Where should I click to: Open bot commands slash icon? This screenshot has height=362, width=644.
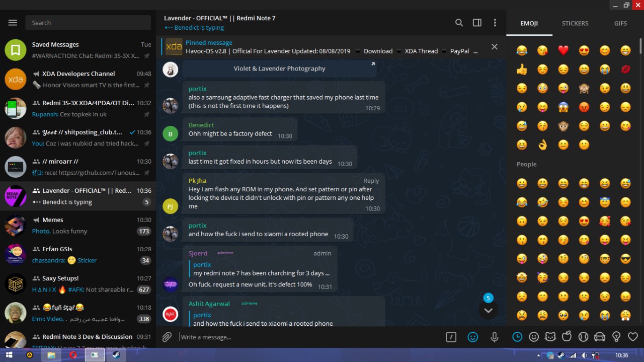click(x=451, y=337)
